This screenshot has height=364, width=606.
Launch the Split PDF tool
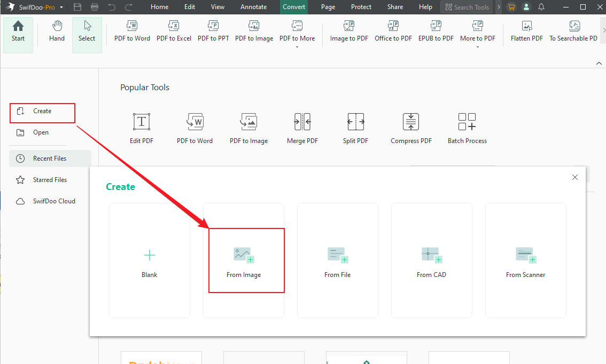[355, 127]
